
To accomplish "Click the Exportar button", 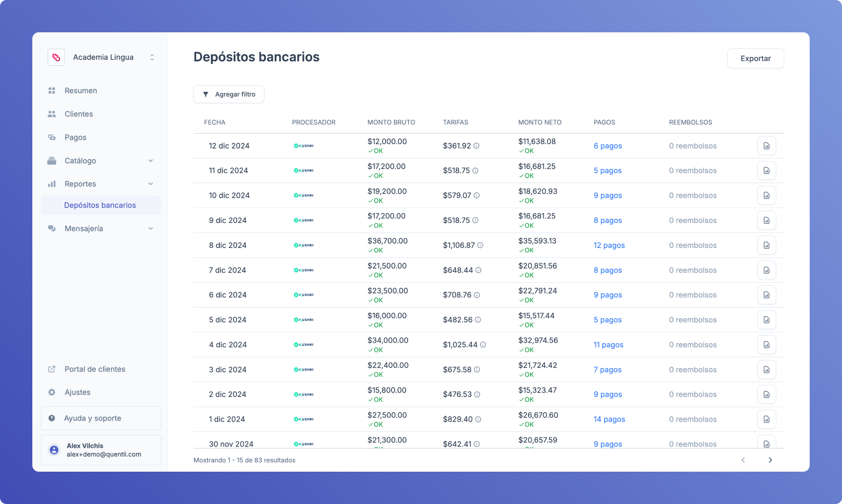I will (755, 58).
